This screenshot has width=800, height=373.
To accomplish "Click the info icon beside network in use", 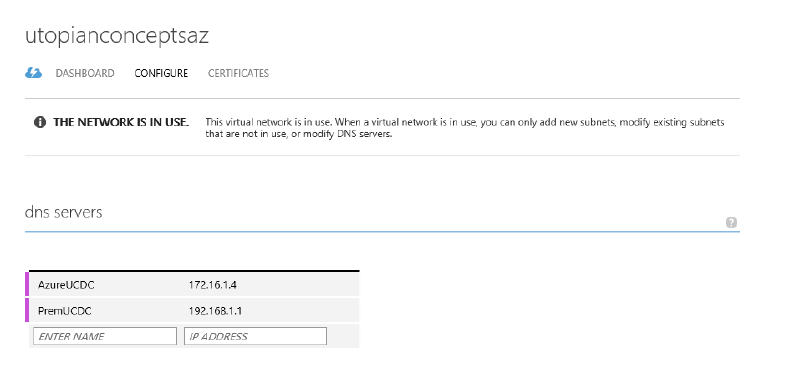I will point(40,122).
